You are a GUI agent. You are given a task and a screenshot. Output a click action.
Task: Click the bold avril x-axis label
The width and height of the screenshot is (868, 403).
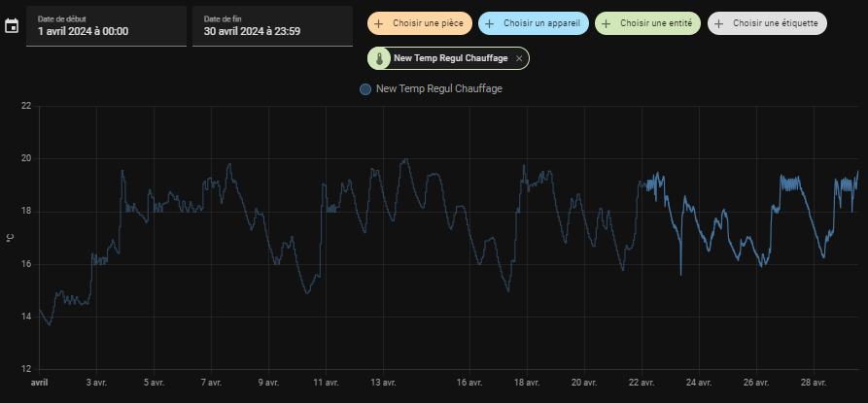click(39, 383)
